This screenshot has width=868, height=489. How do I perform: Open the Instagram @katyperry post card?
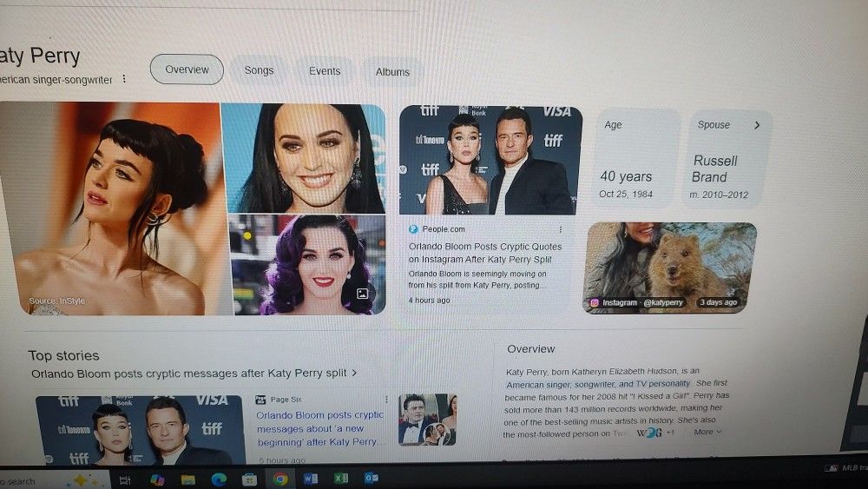(669, 268)
